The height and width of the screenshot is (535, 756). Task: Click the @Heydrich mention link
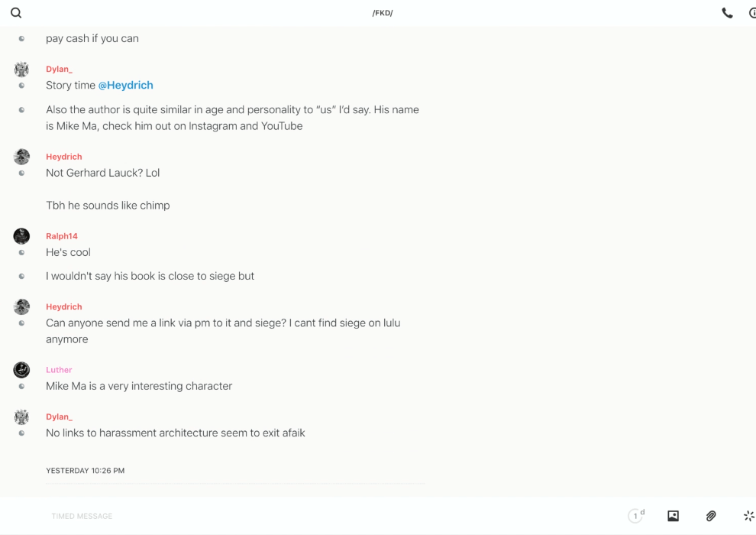coord(125,86)
